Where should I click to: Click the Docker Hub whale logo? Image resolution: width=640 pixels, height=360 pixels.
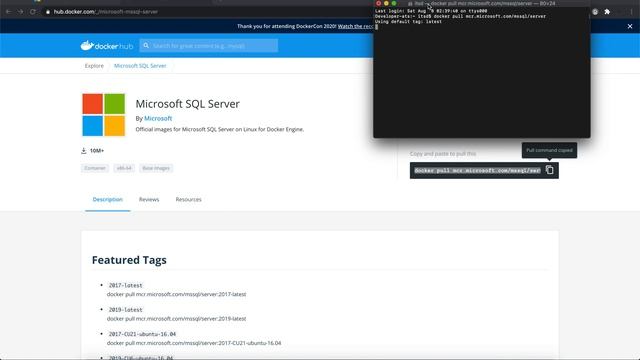[107, 46]
